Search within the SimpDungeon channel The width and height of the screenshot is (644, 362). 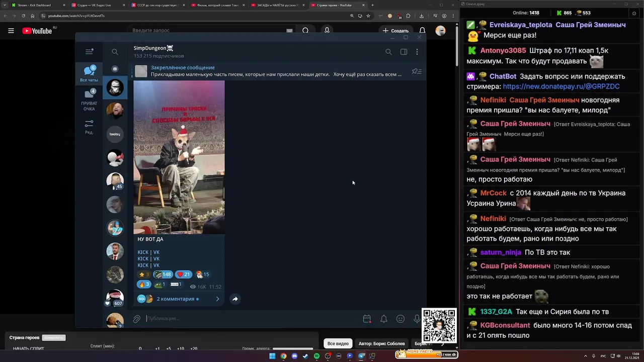pyautogui.click(x=388, y=52)
